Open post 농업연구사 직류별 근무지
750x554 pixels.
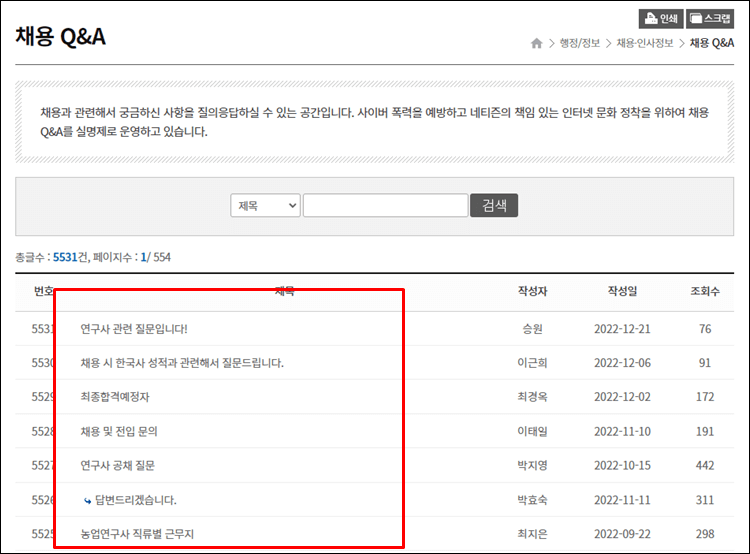point(137,534)
